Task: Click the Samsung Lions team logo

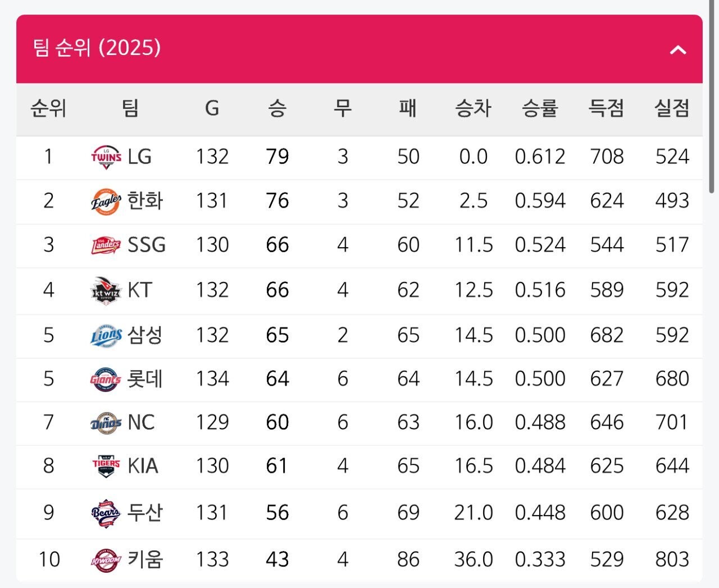Action: pos(106,335)
